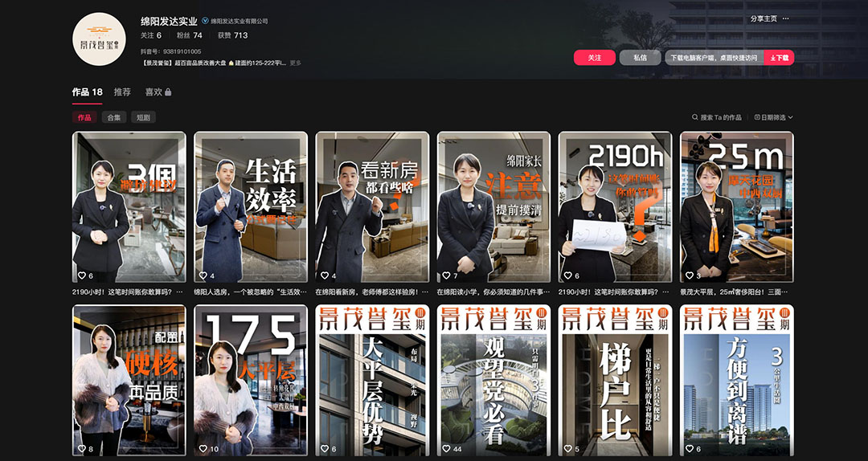Image resolution: width=868 pixels, height=461 pixels.
Task: Click the 抖音号: 93819101005 text
Action: (x=170, y=51)
